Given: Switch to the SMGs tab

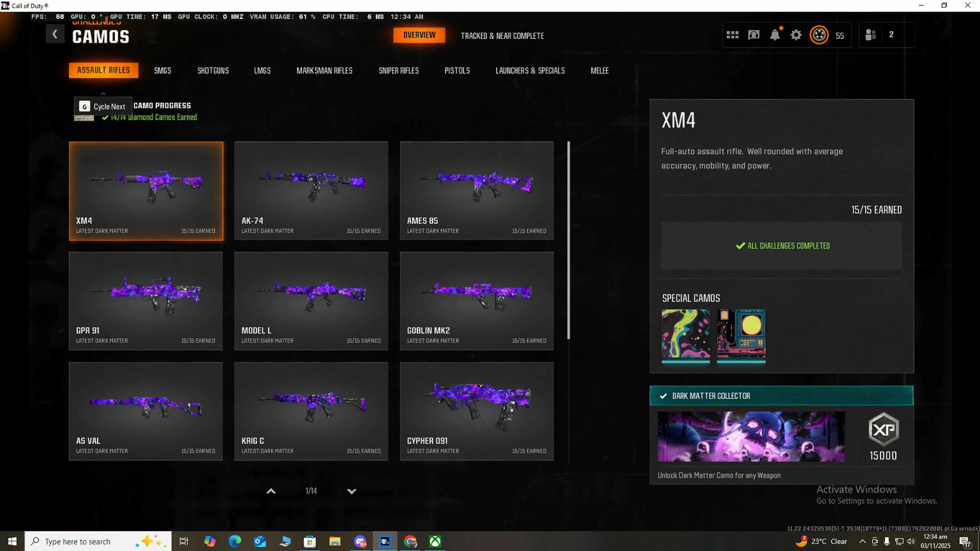Looking at the screenshot, I should coord(163,71).
